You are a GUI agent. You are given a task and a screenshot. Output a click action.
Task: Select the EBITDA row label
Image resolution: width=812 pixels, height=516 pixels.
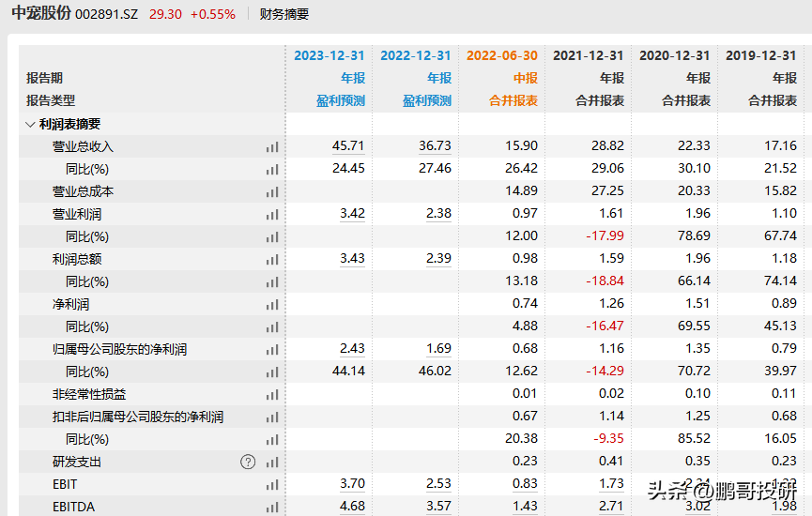(x=73, y=507)
